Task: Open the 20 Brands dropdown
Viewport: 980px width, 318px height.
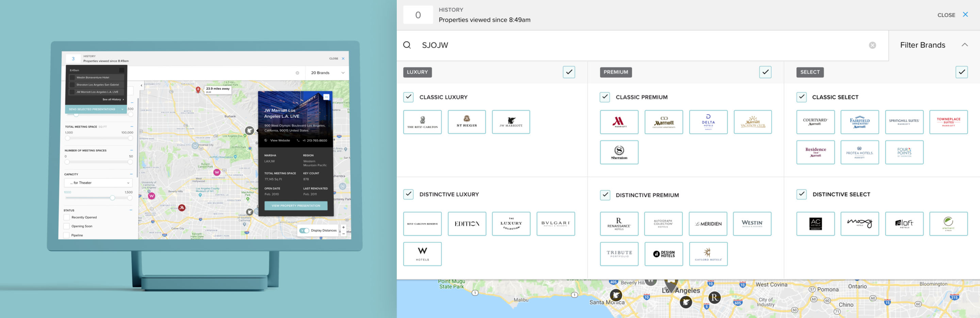Action: tap(326, 73)
